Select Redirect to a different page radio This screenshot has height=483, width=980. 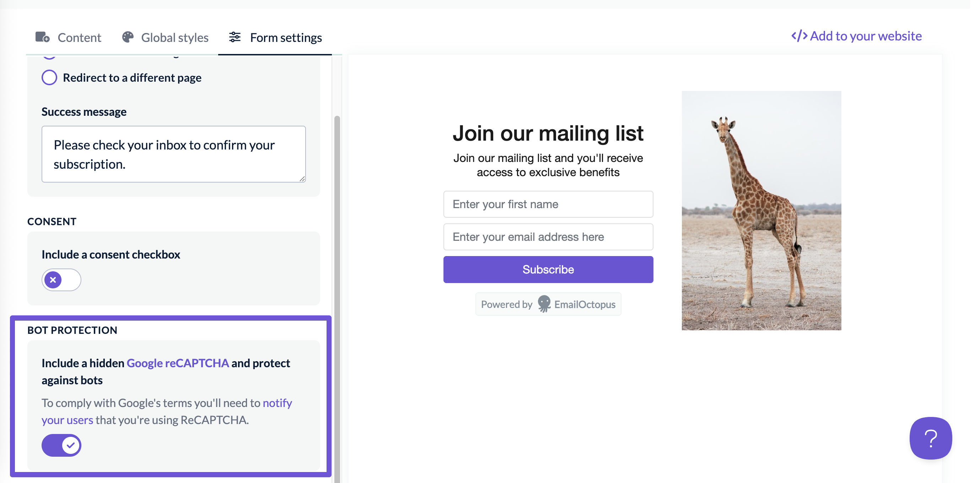click(x=49, y=77)
